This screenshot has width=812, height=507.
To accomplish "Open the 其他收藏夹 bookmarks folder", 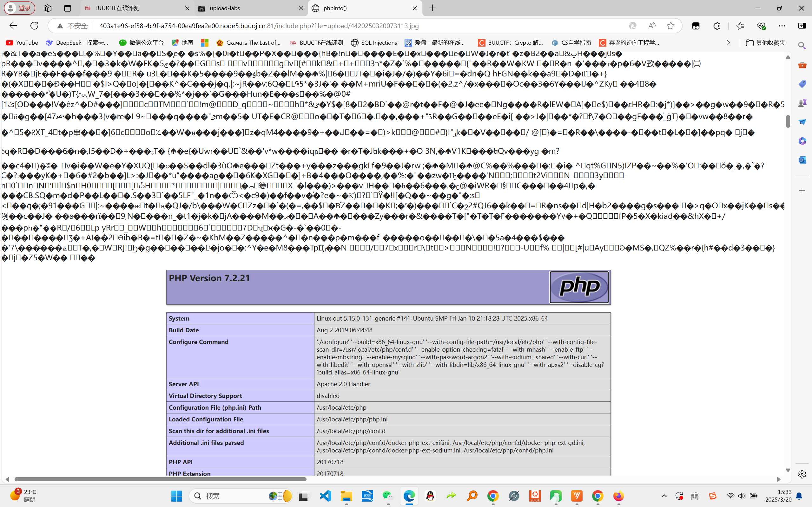I will (x=765, y=42).
